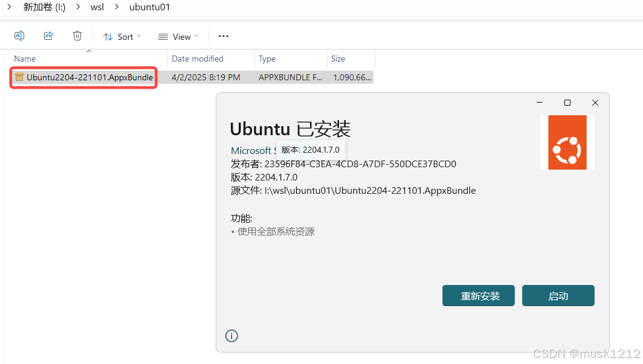Screen dimensions: 643x364
Task: Click the APPXBUNDLE F... type cell
Action: tap(290, 77)
